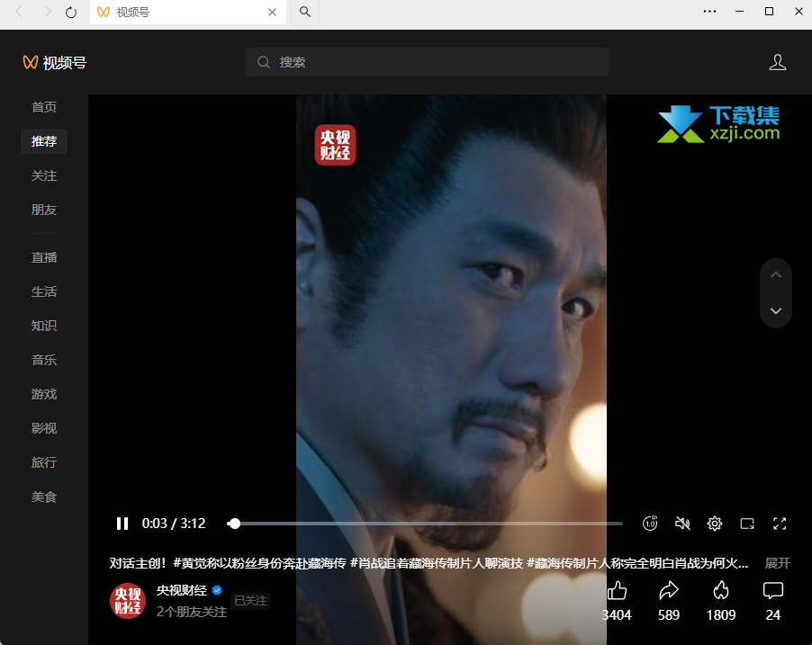Like the video with thumbs up
This screenshot has height=645, width=812.
(x=617, y=591)
